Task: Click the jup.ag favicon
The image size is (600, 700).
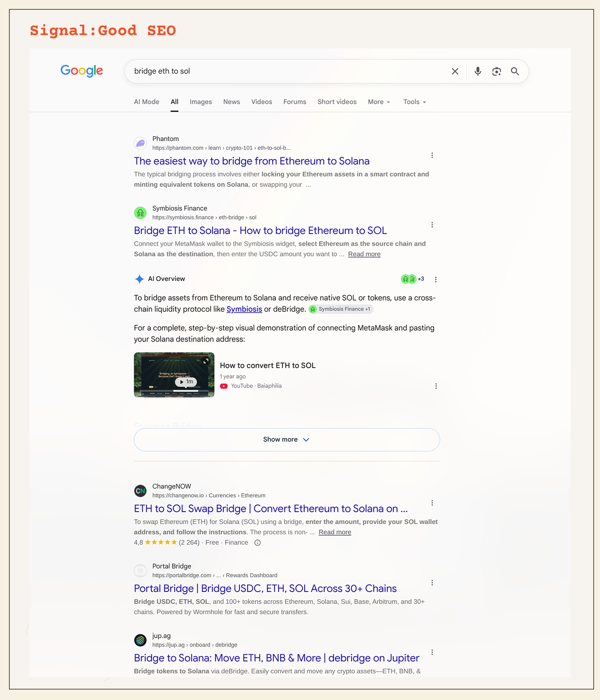Action: point(140,640)
